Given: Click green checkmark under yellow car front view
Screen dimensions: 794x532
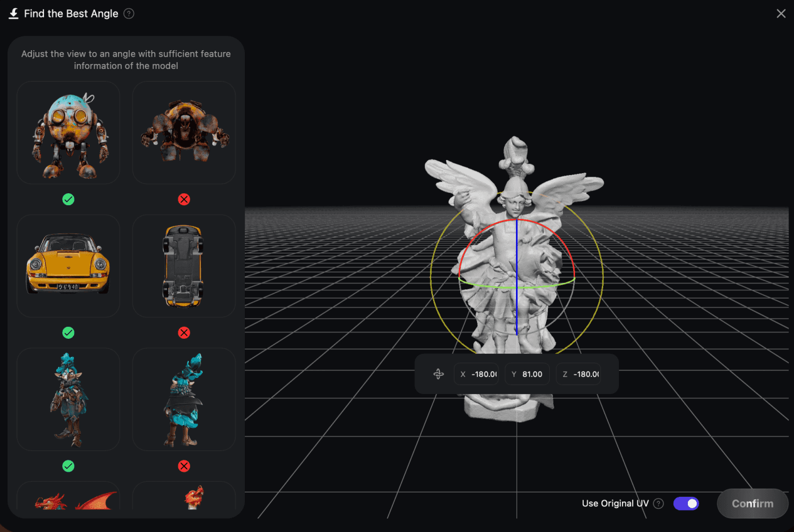Looking at the screenshot, I should click(68, 332).
